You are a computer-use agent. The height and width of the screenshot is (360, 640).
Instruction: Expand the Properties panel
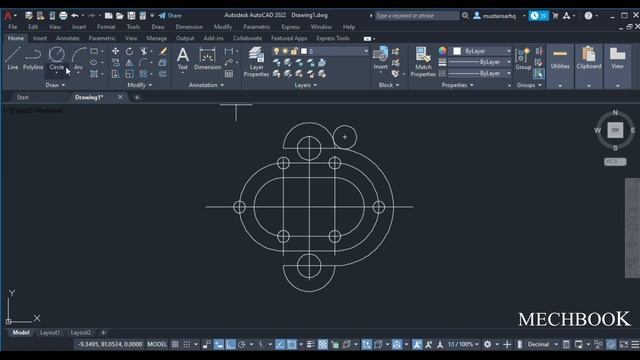click(x=458, y=85)
